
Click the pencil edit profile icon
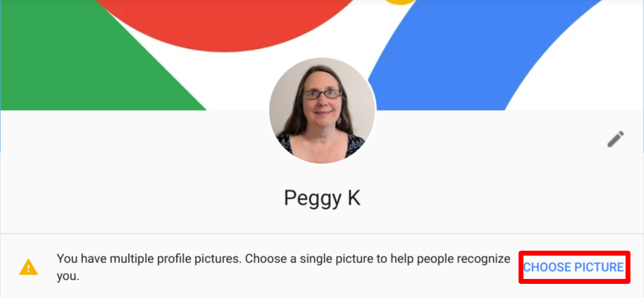(616, 139)
